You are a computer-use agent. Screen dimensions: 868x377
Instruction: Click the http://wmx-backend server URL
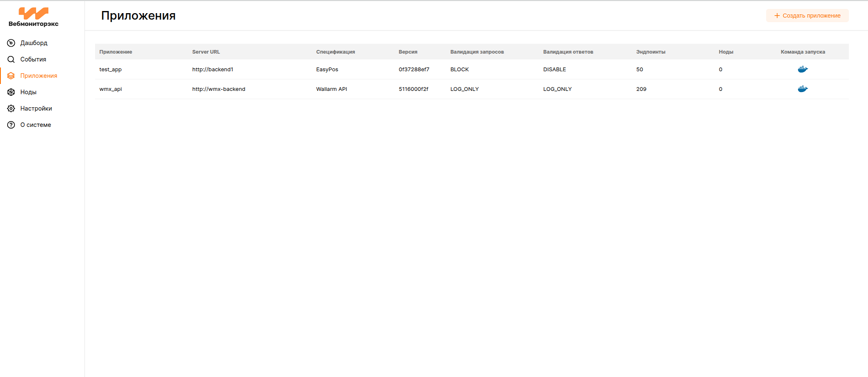219,89
